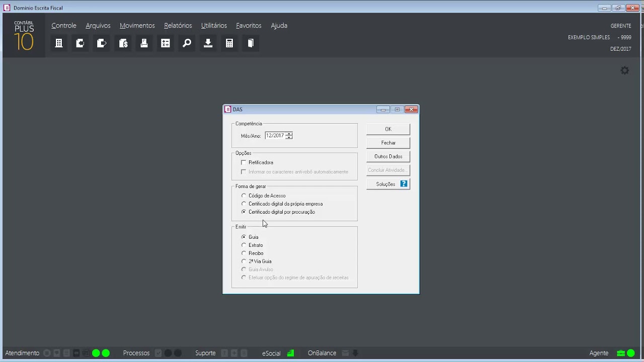Screen dimensions: 644x362
Task: Click the Suporte status bar label
Action: [205, 353]
